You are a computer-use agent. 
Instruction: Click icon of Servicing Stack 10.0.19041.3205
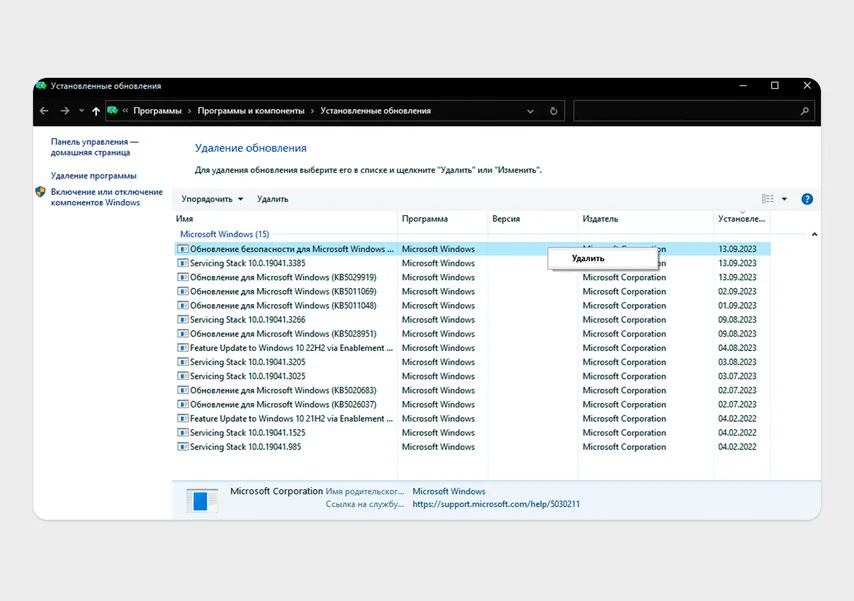click(x=183, y=362)
